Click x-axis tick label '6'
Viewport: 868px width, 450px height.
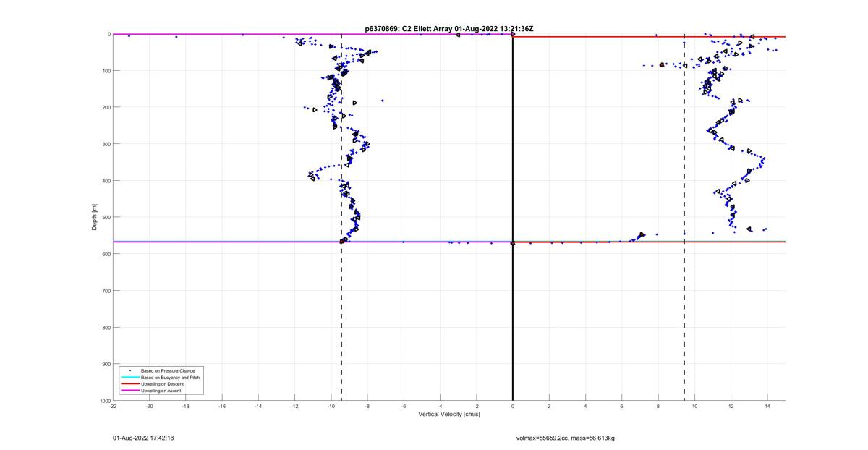[622, 406]
